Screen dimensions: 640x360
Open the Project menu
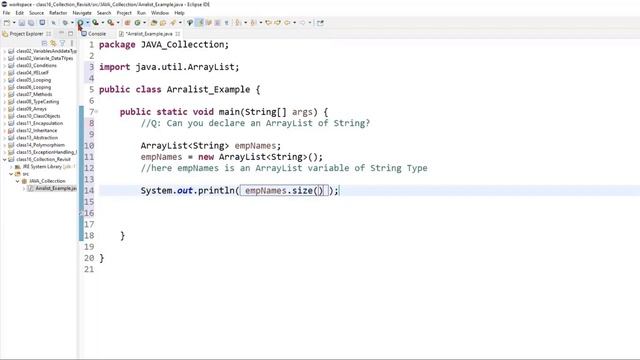(x=124, y=13)
